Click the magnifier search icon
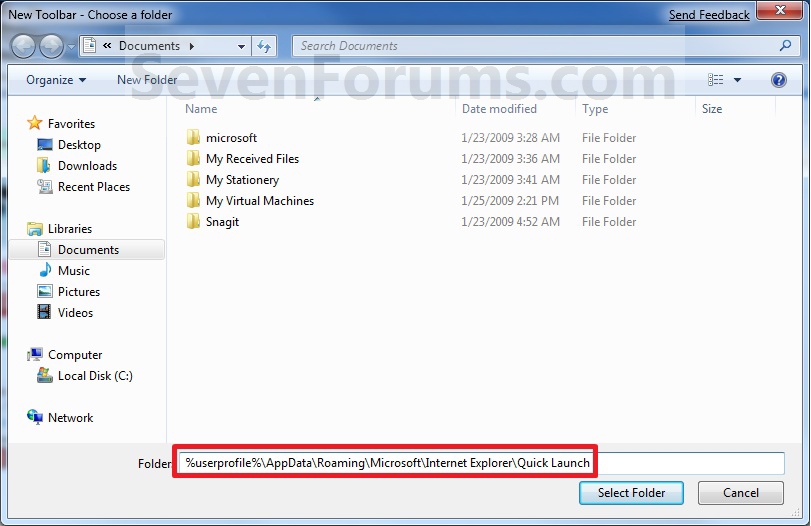 [x=785, y=46]
